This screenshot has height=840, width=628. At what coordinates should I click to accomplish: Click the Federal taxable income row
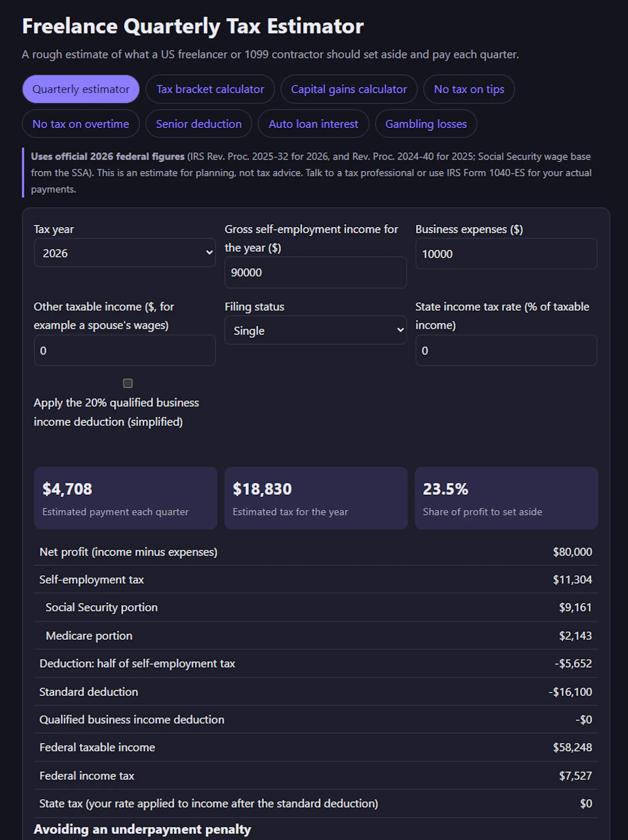[316, 747]
